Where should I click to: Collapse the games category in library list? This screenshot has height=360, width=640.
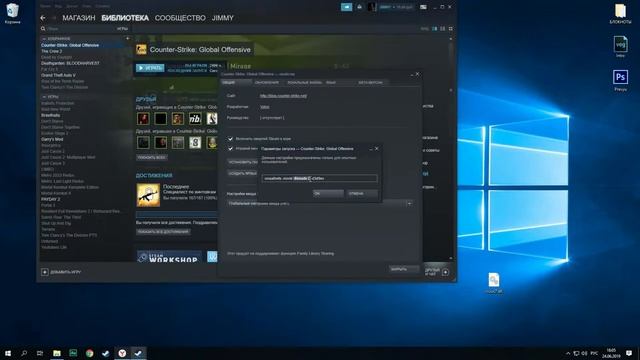[44, 97]
